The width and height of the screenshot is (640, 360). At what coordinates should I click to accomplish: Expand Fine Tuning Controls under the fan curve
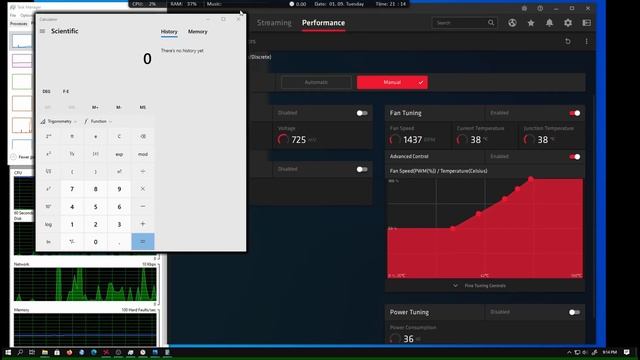click(x=480, y=286)
